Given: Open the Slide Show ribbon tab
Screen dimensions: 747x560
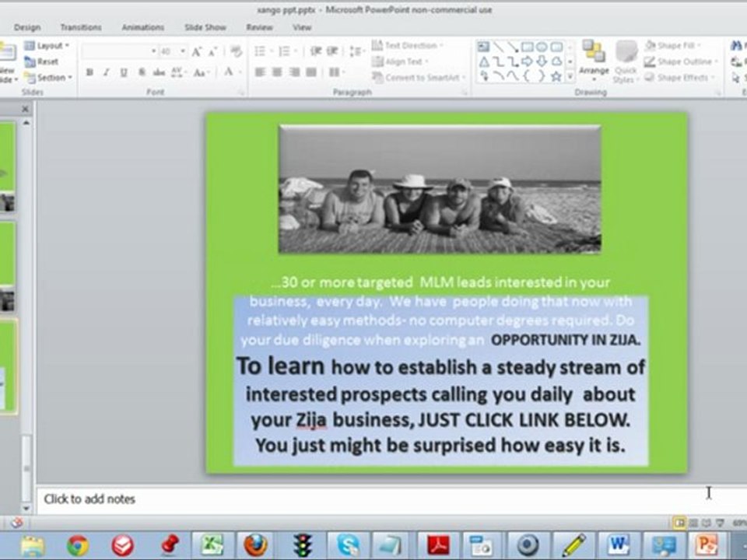Looking at the screenshot, I should 205,28.
